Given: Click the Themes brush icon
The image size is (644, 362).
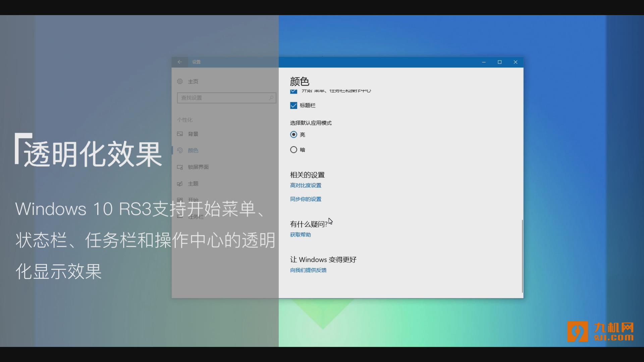Looking at the screenshot, I should (x=180, y=184).
